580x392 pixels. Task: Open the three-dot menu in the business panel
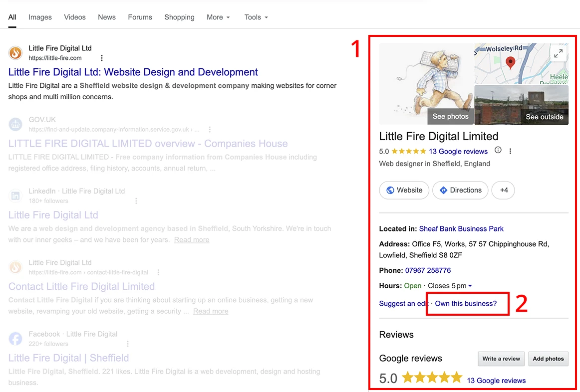510,151
